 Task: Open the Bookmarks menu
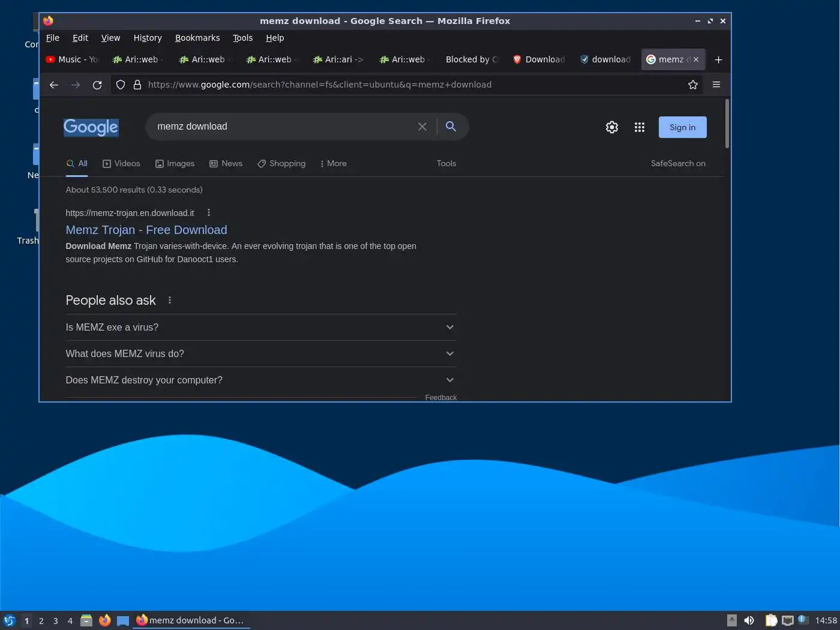[x=197, y=38]
